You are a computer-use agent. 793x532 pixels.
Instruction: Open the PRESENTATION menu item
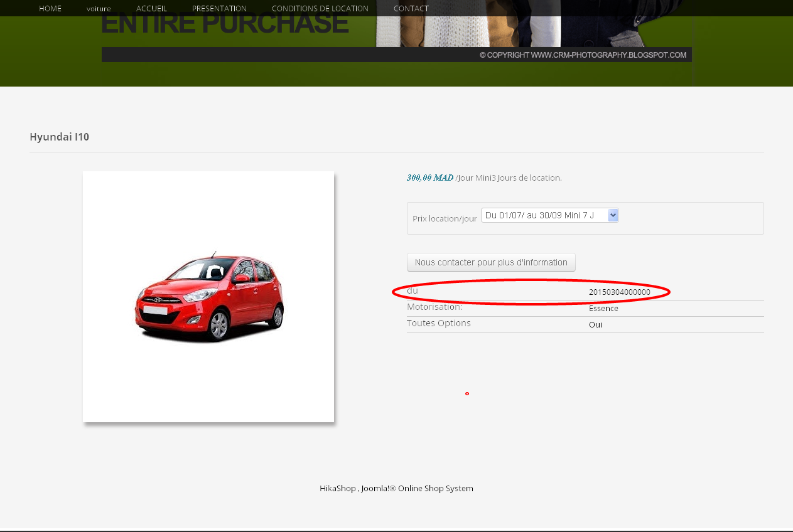(x=219, y=8)
